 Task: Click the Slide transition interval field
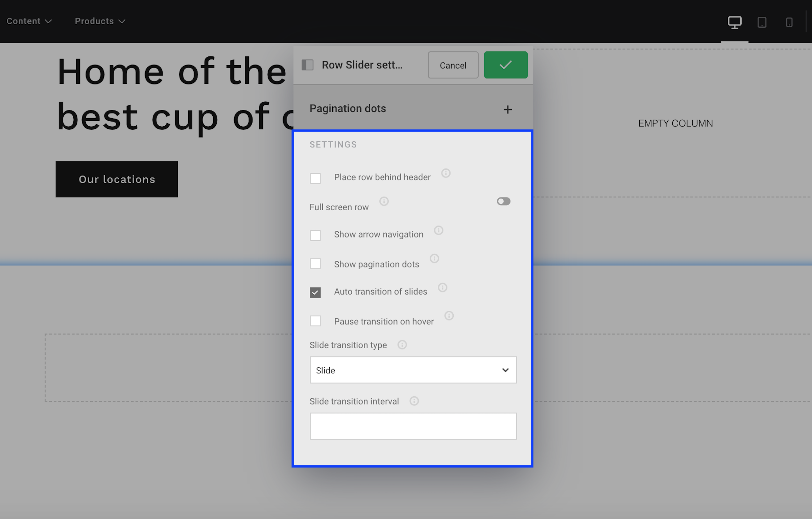pos(413,426)
